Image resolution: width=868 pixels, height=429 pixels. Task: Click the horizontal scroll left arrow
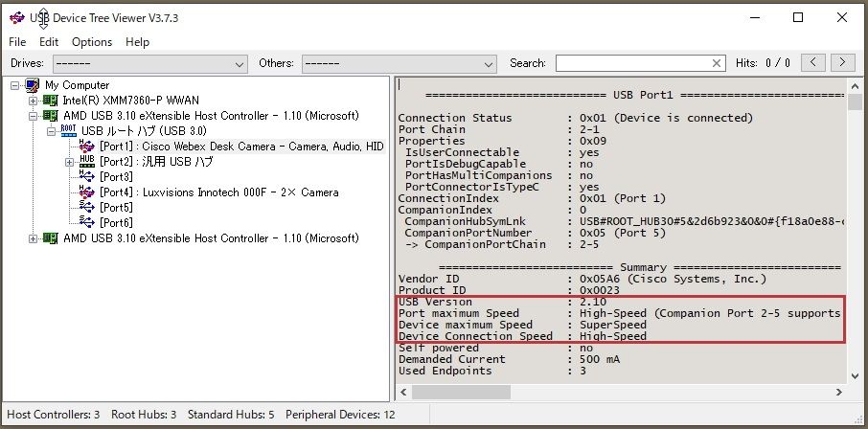[x=403, y=392]
